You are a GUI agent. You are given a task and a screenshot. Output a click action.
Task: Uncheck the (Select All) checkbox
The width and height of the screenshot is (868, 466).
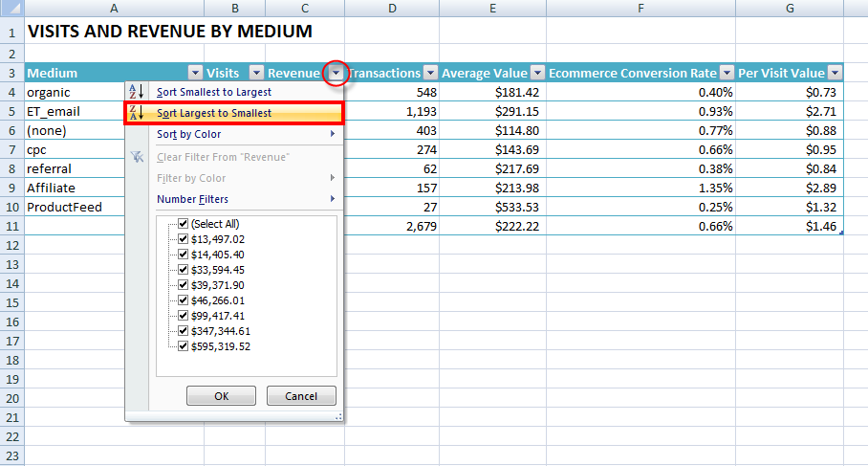[184, 224]
